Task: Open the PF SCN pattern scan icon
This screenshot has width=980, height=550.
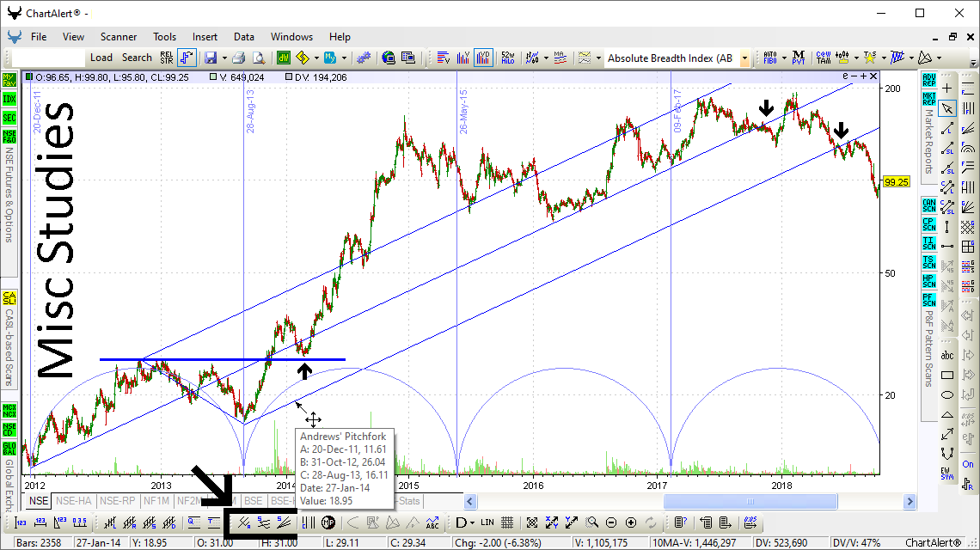Action: tap(929, 300)
